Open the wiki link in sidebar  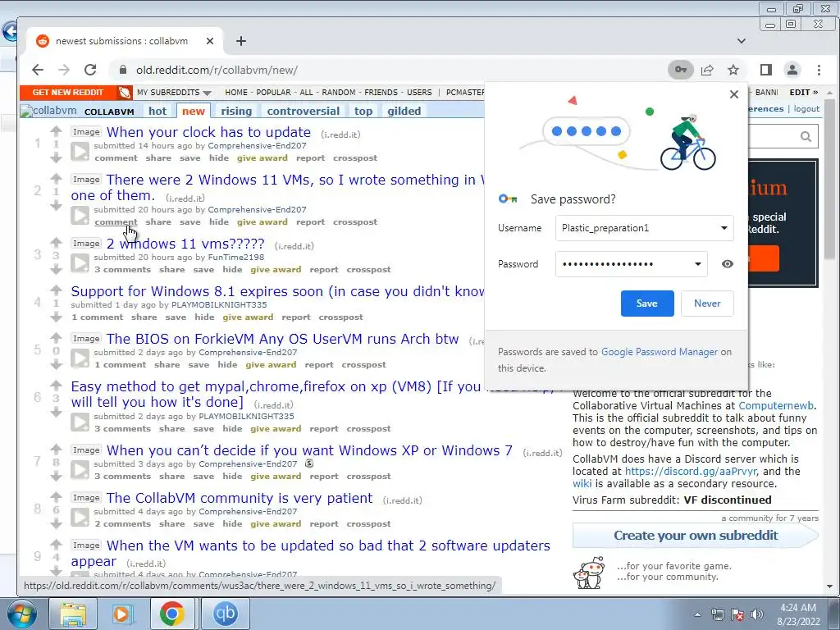[x=582, y=484]
